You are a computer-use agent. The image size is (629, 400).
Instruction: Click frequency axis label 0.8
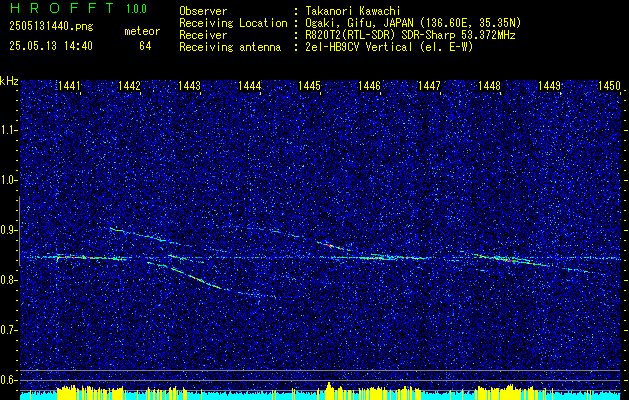pos(8,280)
